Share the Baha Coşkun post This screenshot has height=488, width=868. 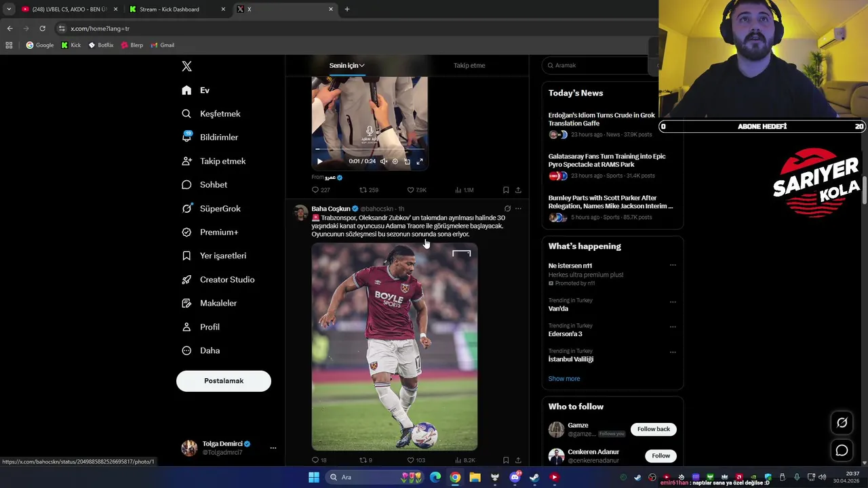tap(518, 460)
